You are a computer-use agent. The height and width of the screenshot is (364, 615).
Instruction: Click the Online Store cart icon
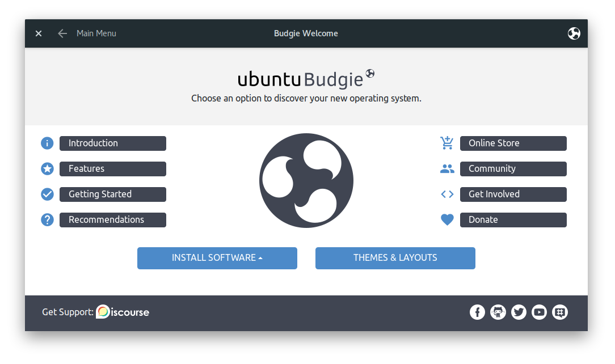point(446,143)
